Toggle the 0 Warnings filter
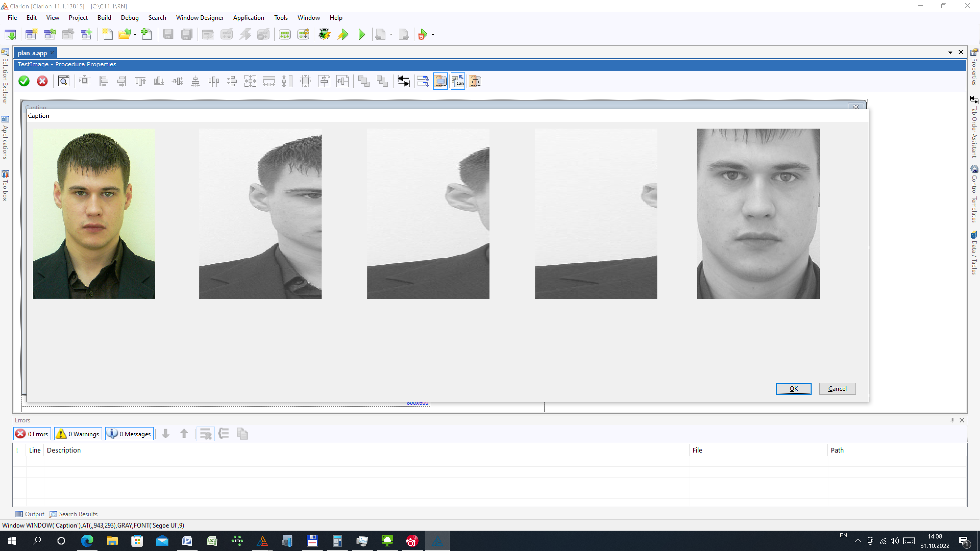 coord(78,434)
